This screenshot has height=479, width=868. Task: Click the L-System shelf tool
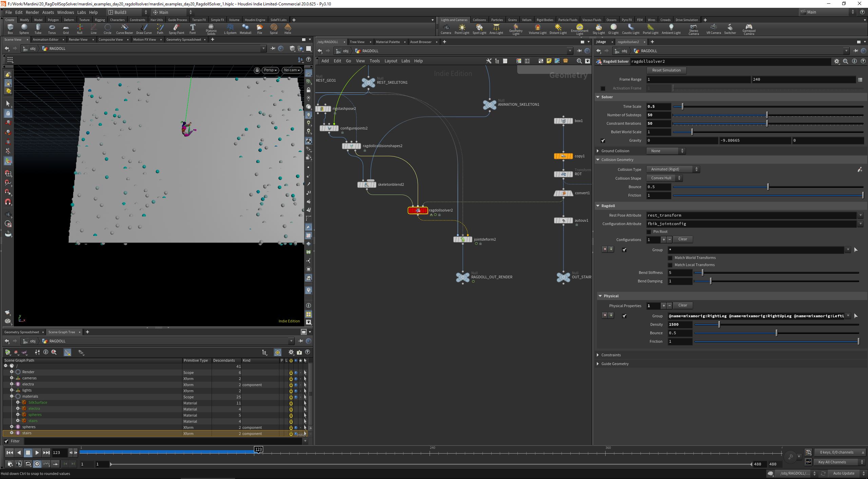[x=230, y=29]
